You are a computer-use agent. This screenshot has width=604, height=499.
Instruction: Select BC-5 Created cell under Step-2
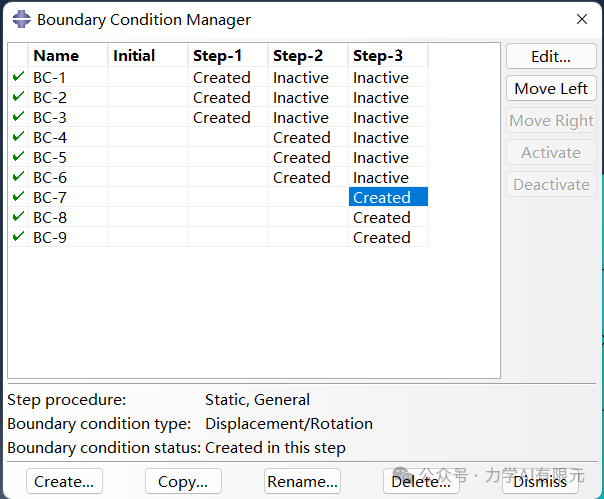tap(308, 158)
